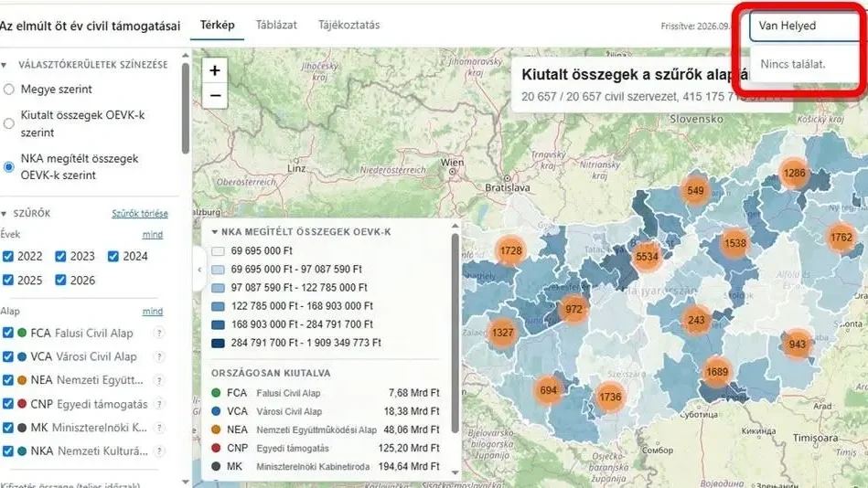Collapse Választókerületek színezése section

[x=4, y=65]
